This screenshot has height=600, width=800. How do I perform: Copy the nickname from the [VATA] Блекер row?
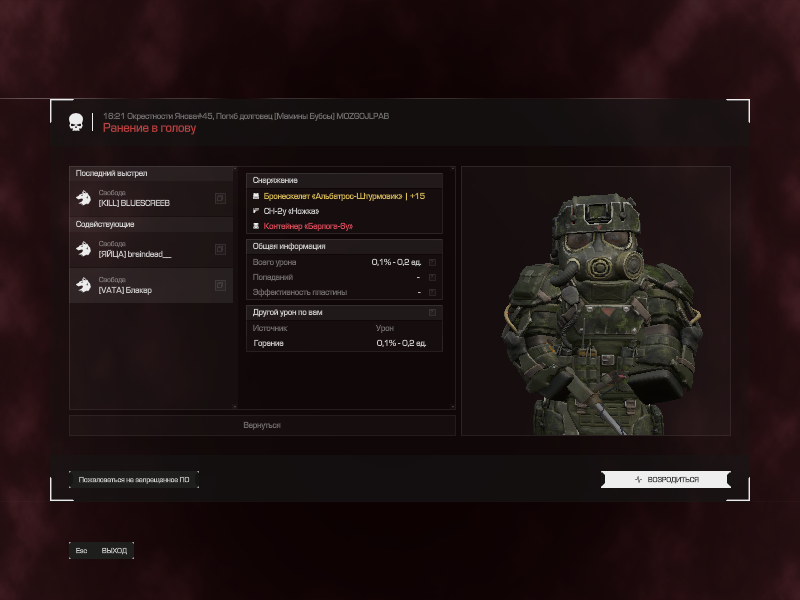click(220, 285)
